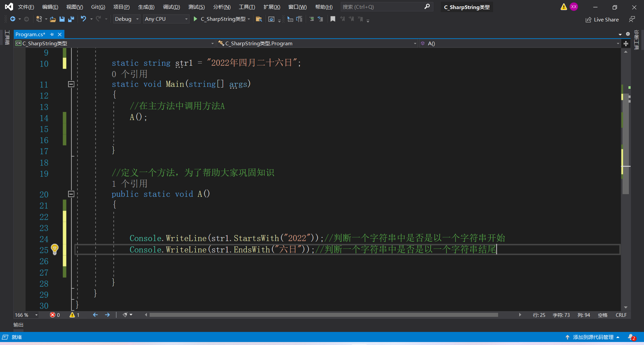Viewport: 644px width, 345px height.
Task: Click the Visual Studio logo icon
Action: (9, 7)
